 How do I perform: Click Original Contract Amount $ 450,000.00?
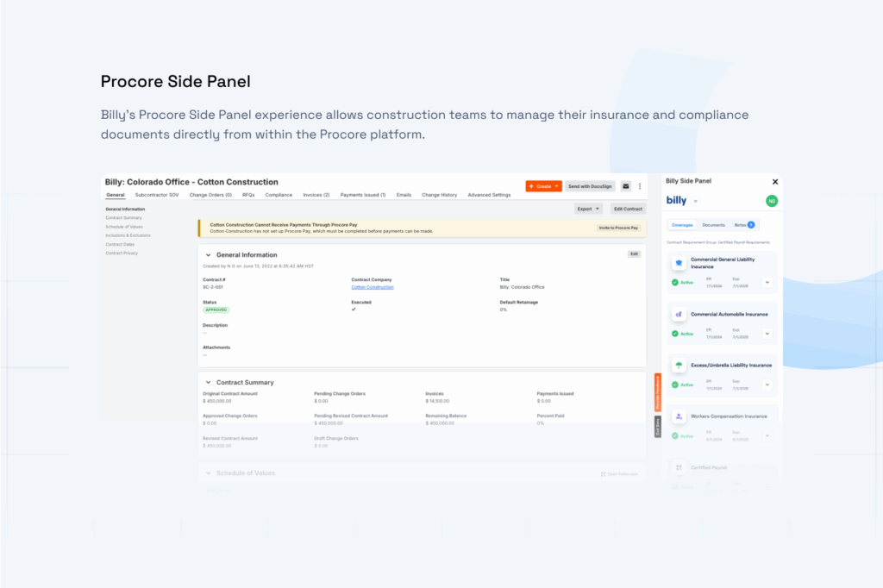217,401
